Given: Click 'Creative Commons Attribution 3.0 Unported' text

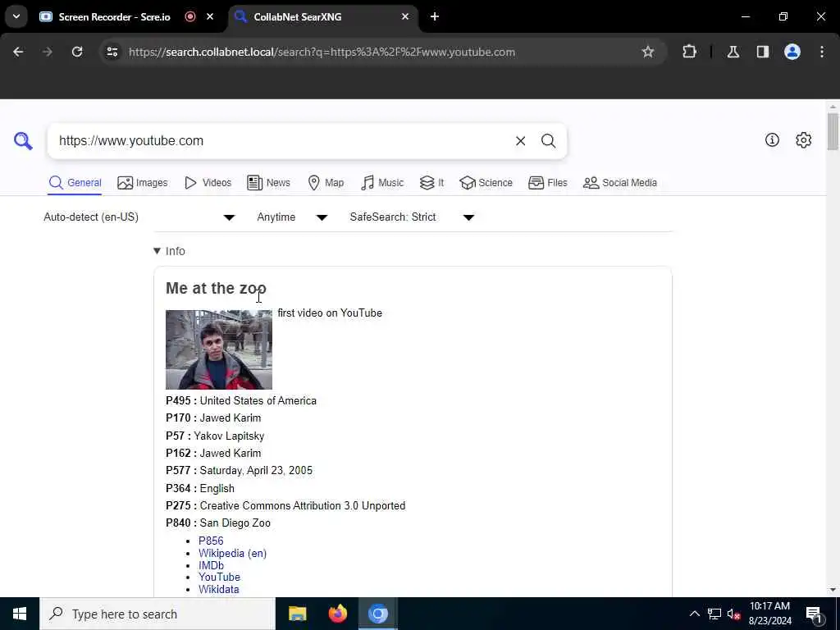Looking at the screenshot, I should pyautogui.click(x=303, y=505).
